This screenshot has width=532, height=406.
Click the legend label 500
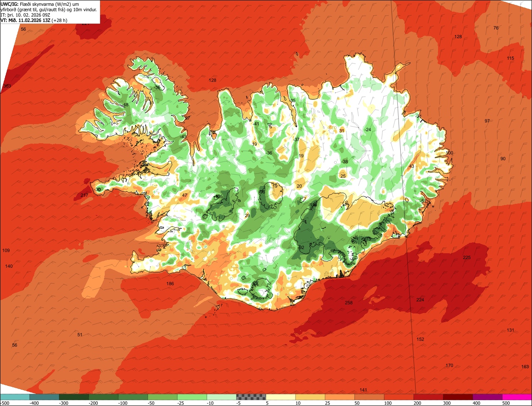click(x=506, y=403)
